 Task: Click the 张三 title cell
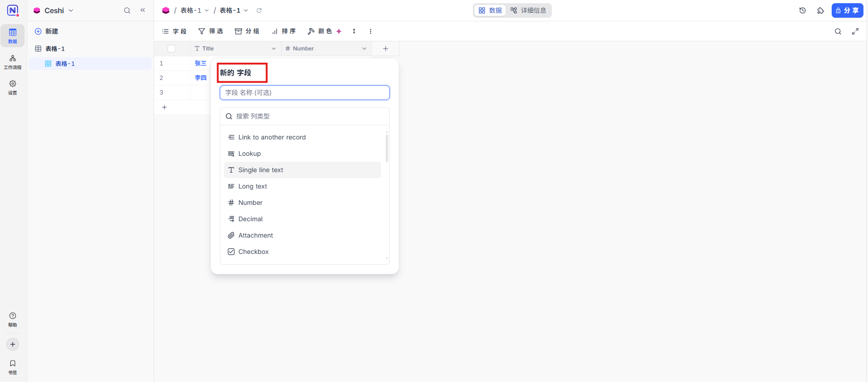click(200, 64)
